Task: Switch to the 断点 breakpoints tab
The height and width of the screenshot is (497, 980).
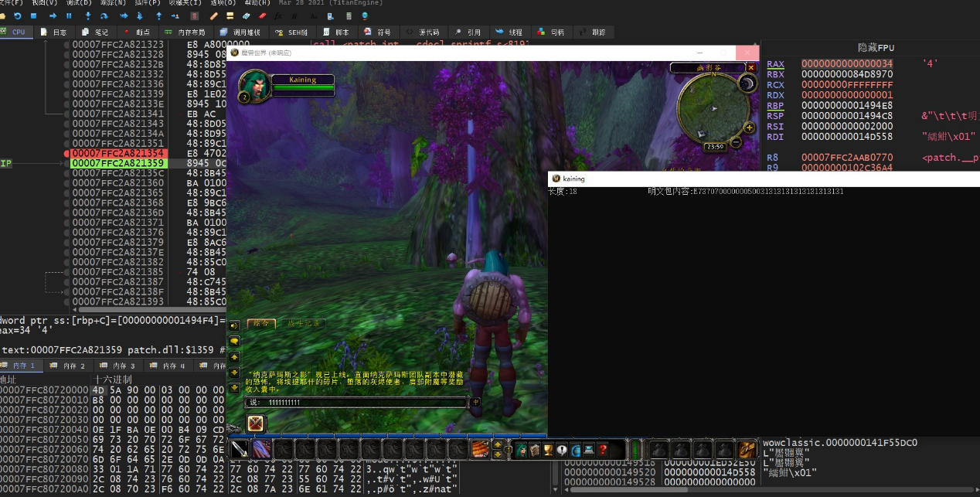Action: [x=137, y=32]
